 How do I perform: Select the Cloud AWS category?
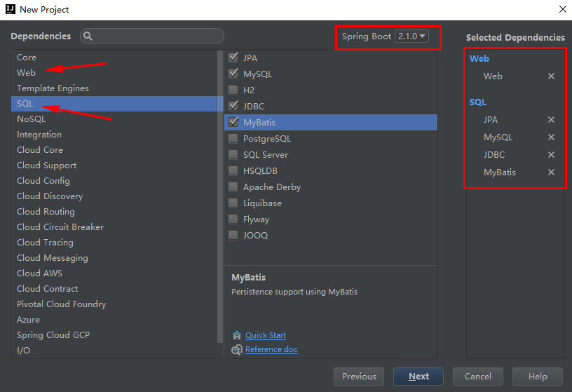114,273
